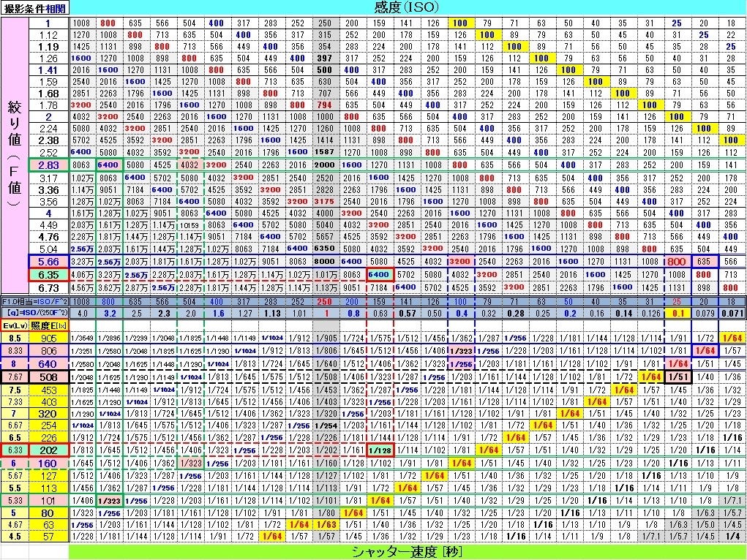Click the red 250 in the F1.0相当 row
This screenshot has width=747, height=560.
click(325, 302)
